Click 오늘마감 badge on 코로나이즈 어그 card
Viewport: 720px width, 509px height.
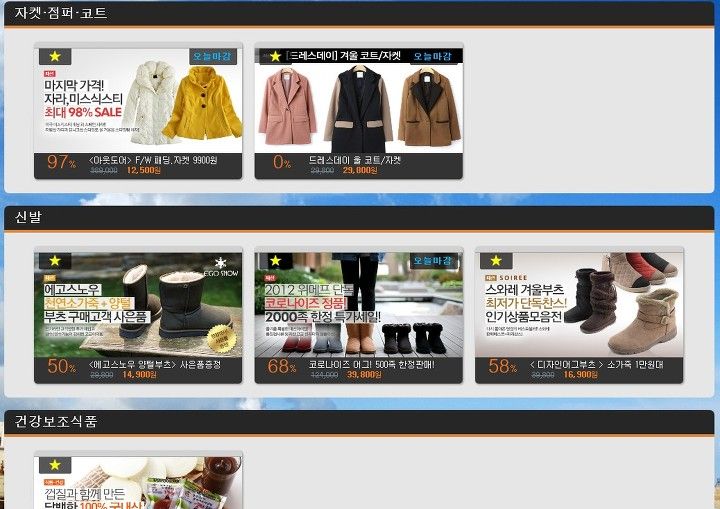pos(433,261)
